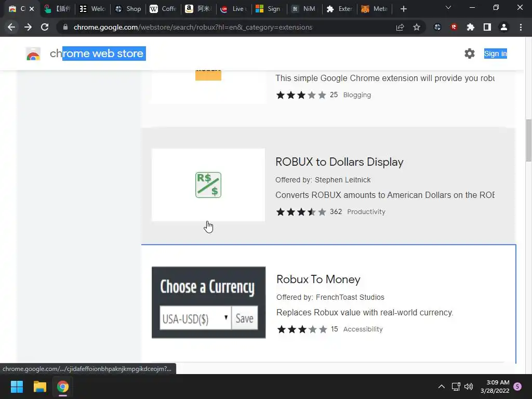
Task: Click the Blogging category label
Action: pos(357,95)
